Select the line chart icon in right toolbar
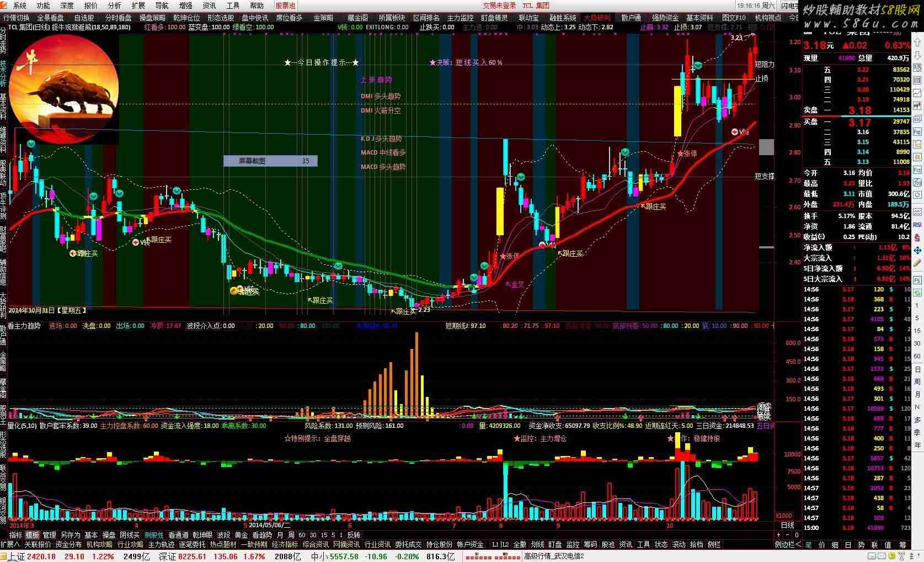 (917, 93)
